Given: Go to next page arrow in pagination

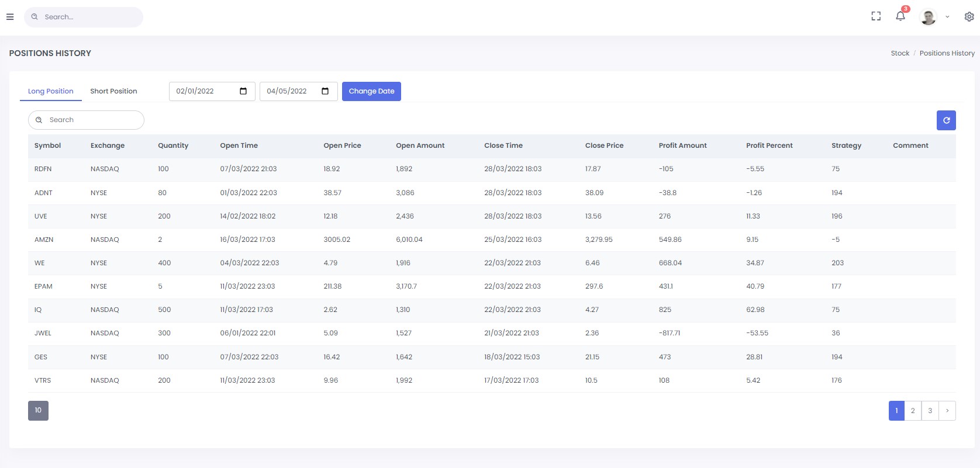Looking at the screenshot, I should (947, 411).
